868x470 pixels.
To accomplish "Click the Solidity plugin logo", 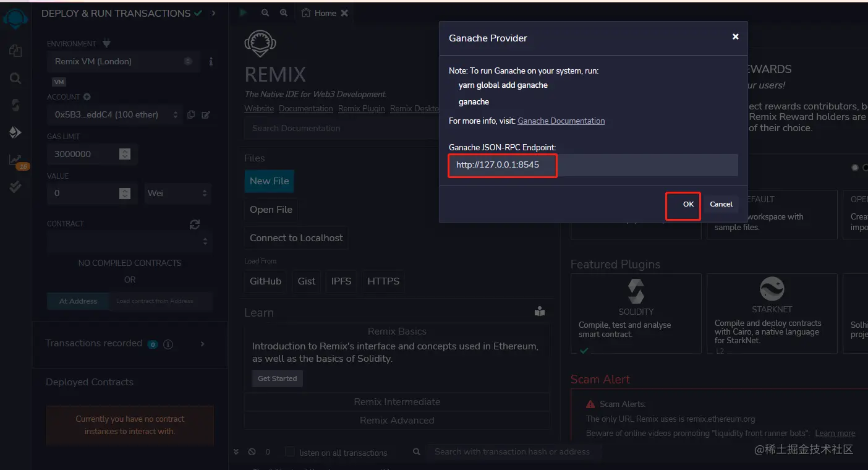I will [636, 291].
